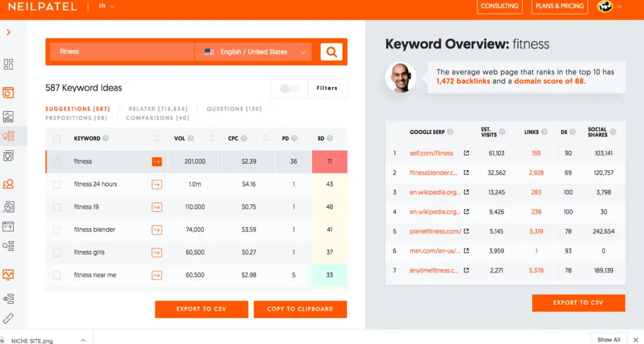
Task: Click arrow icon next to fitness 19
Action: (157, 208)
